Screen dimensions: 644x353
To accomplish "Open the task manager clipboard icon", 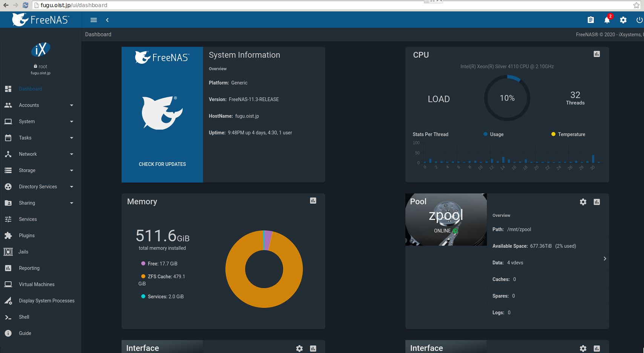I will click(590, 20).
